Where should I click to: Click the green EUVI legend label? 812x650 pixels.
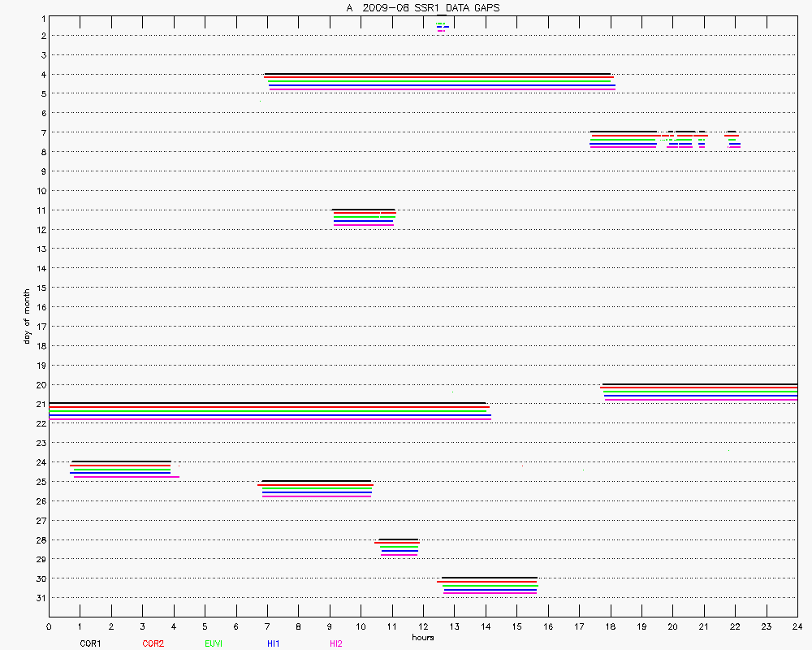coord(214,643)
